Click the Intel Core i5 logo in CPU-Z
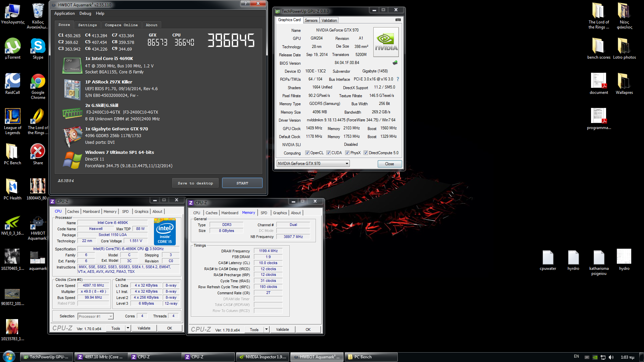 click(165, 232)
